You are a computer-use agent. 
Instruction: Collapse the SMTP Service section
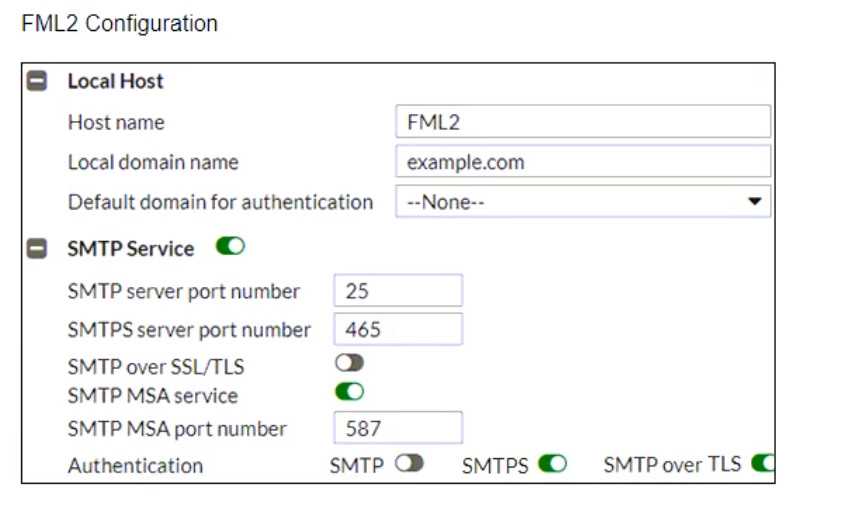pos(36,249)
